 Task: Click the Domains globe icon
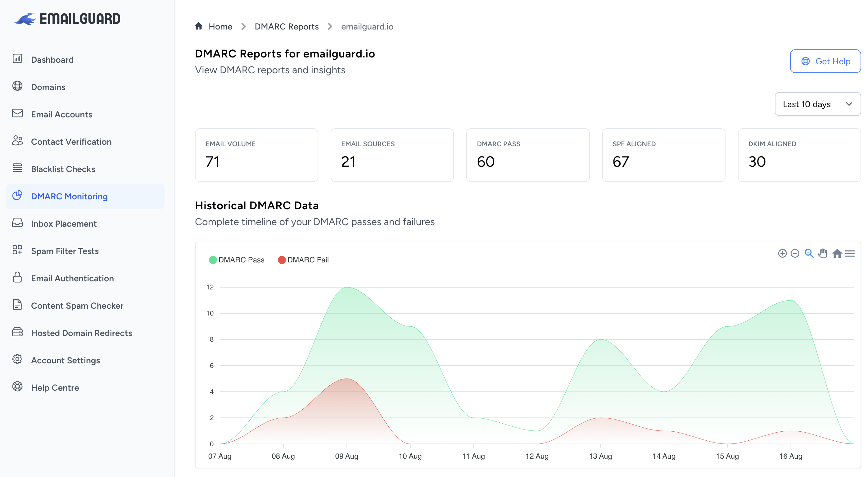coord(17,86)
